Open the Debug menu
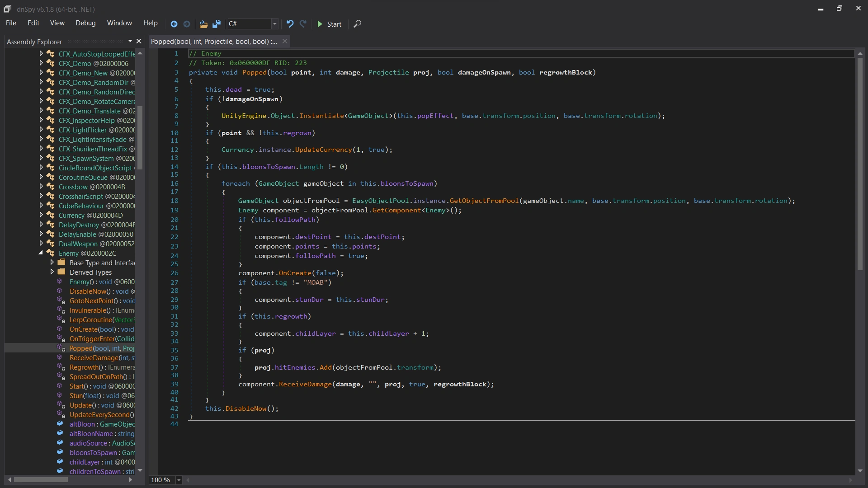The image size is (868, 488). [x=85, y=23]
